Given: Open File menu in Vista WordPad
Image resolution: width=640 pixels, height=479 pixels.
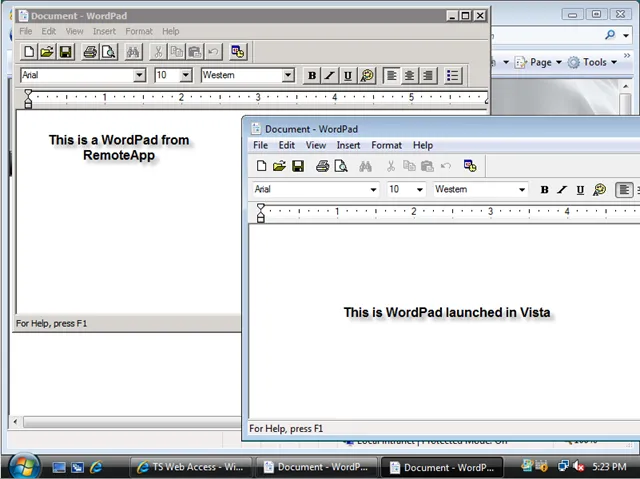Looking at the screenshot, I should coord(260,145).
